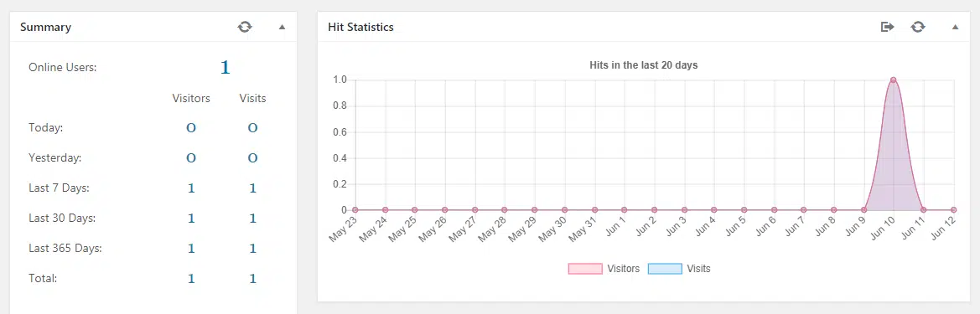Open Last 30 Days visits count
This screenshot has height=314, width=980.
coord(252,219)
